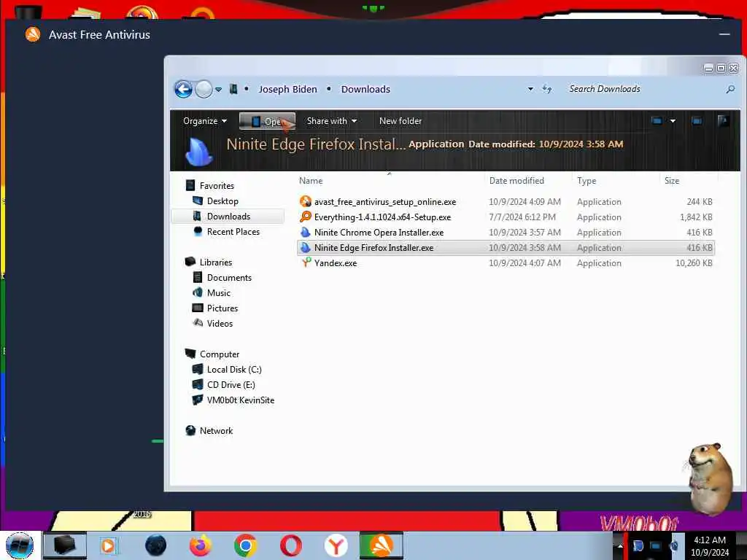Click the search magnifier icon

(x=729, y=89)
